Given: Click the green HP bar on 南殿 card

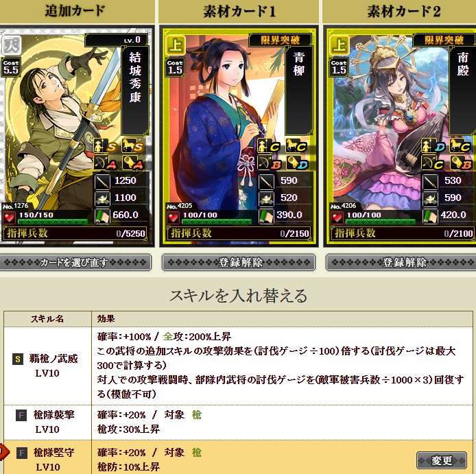Looking at the screenshot, I should coord(381,222).
